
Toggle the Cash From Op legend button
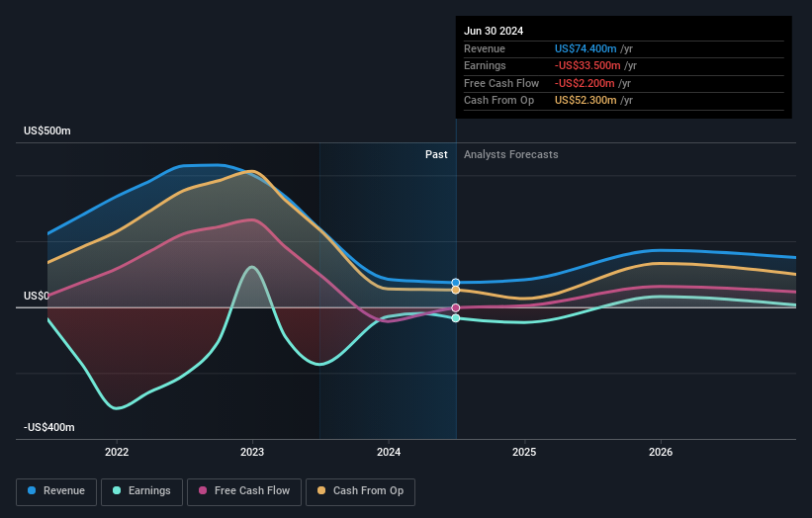point(360,491)
